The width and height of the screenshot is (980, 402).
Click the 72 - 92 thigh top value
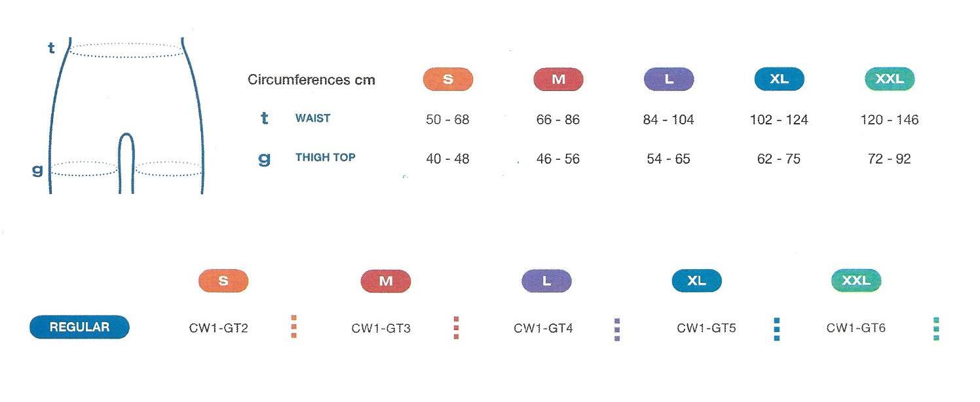click(x=889, y=159)
